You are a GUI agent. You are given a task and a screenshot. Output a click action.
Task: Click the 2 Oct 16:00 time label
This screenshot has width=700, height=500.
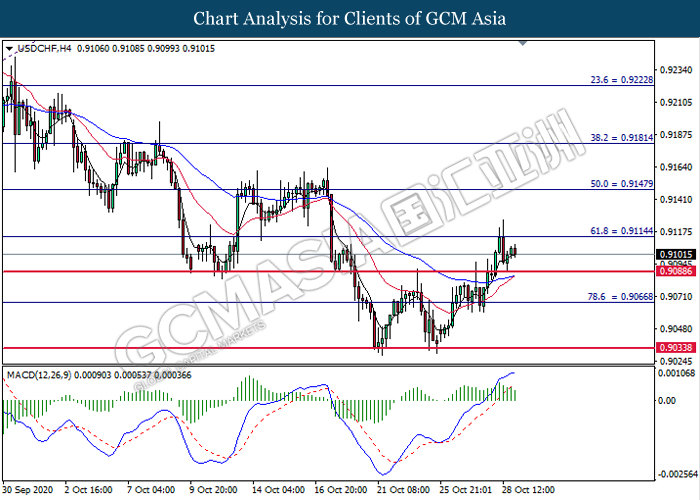coord(88,490)
